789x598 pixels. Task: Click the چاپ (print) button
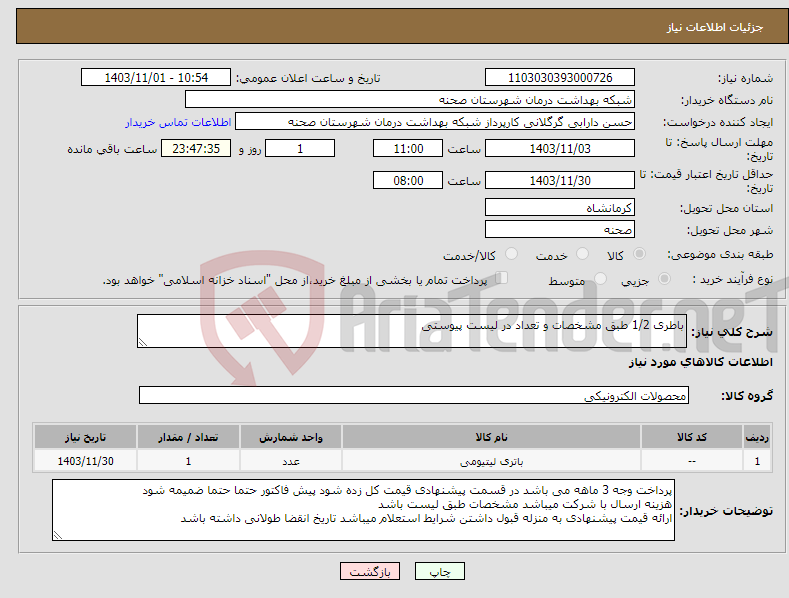439,572
